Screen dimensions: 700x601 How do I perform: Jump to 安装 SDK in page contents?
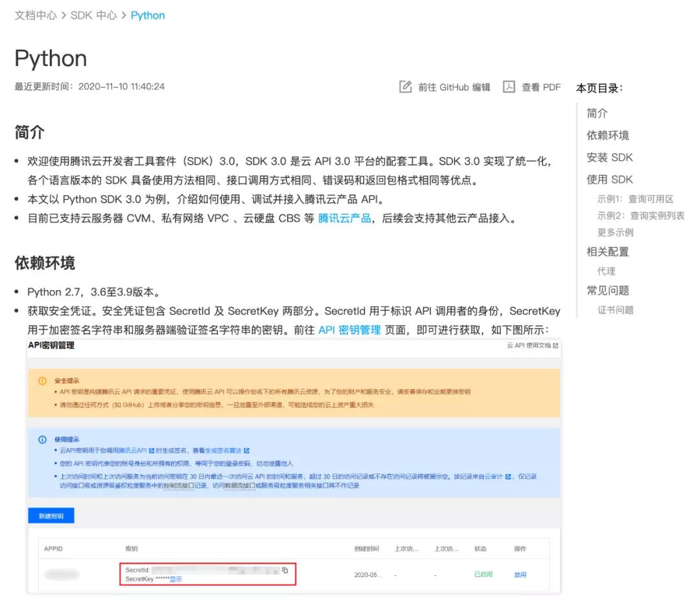[x=609, y=157]
